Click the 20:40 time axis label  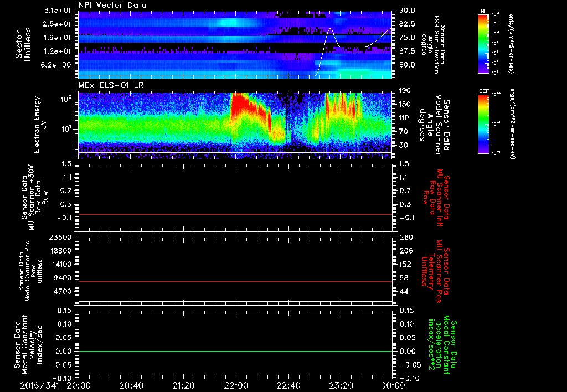(x=131, y=385)
